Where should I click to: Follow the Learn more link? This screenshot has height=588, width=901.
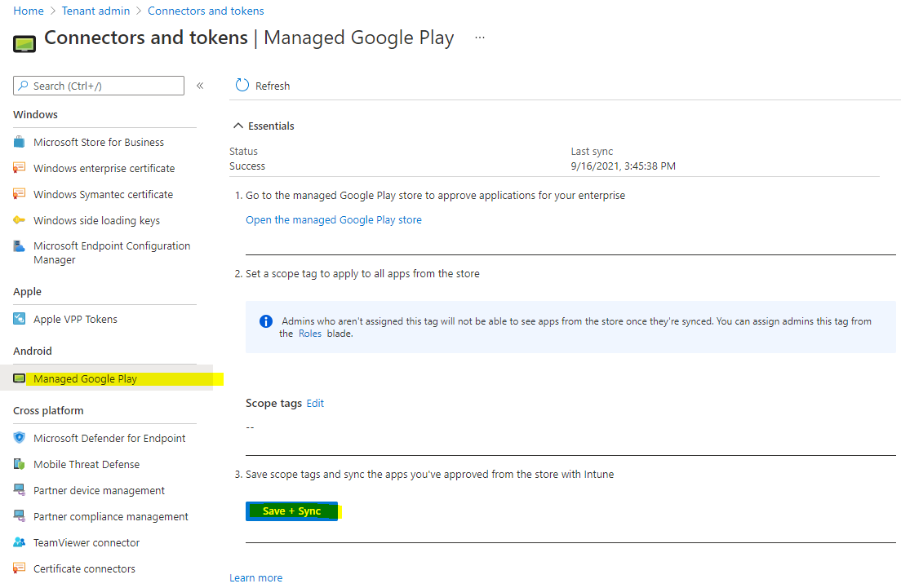pyautogui.click(x=255, y=577)
